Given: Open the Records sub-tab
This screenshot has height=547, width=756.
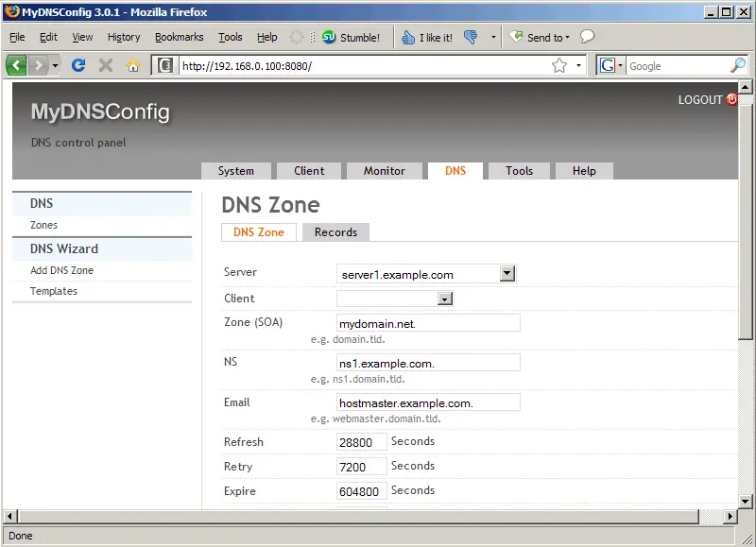Looking at the screenshot, I should 336,232.
